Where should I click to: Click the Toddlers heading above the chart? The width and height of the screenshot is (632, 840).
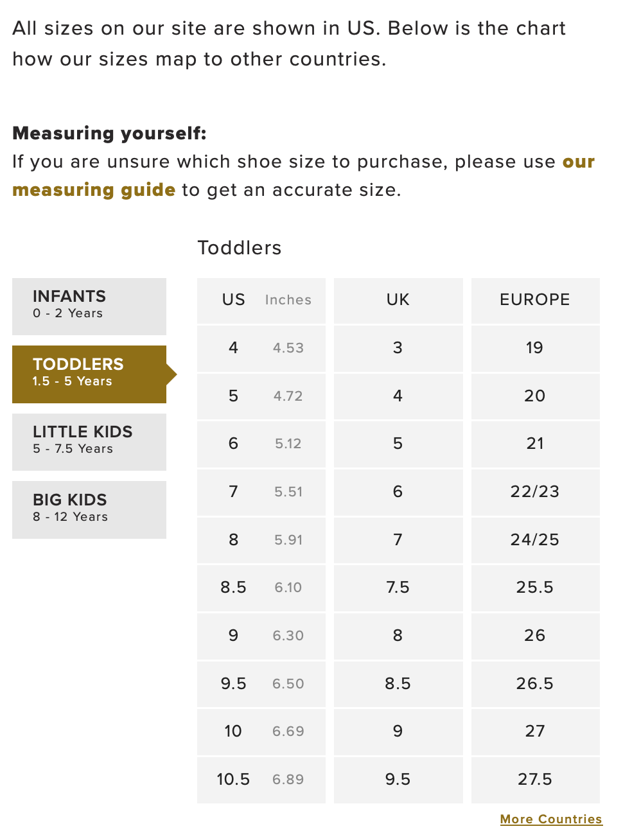pyautogui.click(x=240, y=248)
